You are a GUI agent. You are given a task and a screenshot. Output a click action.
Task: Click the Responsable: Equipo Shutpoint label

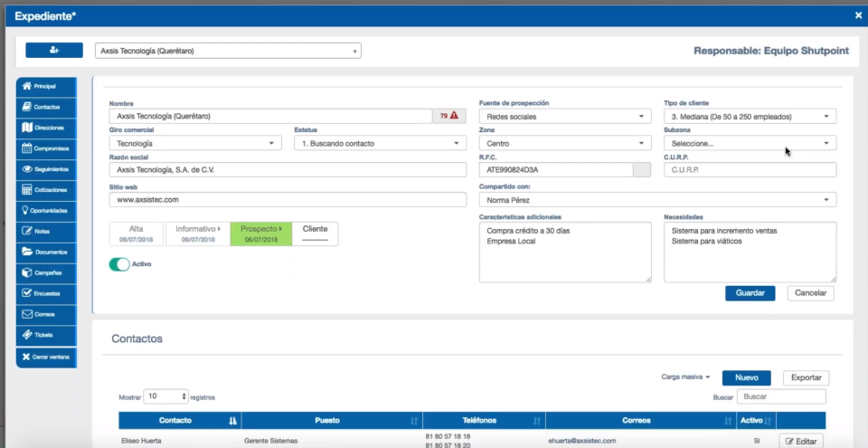tap(771, 51)
